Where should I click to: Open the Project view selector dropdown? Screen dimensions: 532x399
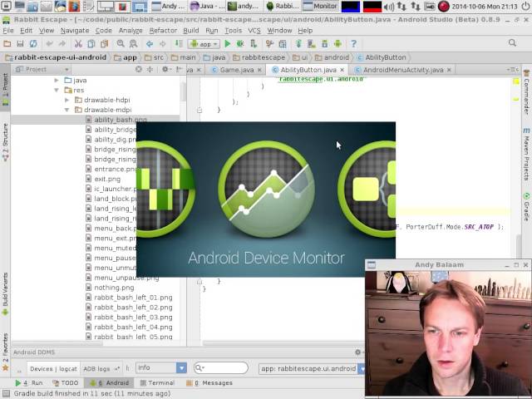[x=42, y=69]
